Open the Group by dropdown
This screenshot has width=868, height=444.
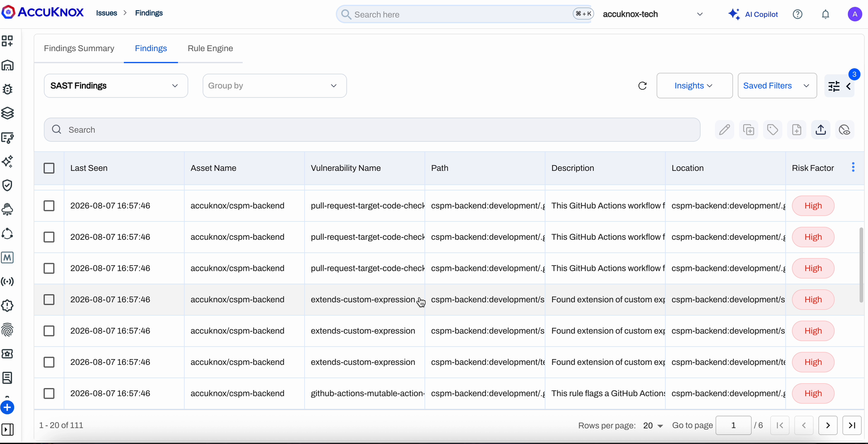coord(274,86)
